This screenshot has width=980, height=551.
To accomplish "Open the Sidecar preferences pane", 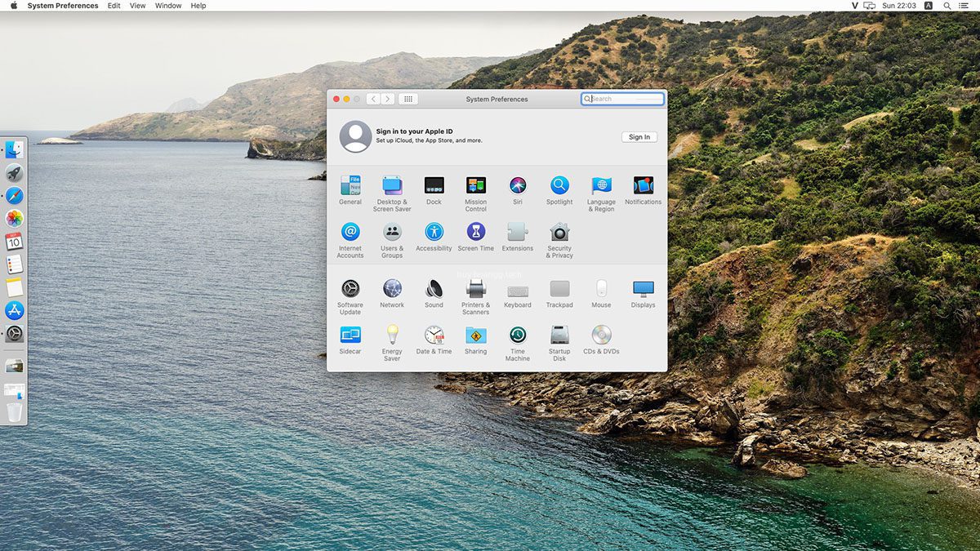I will (350, 340).
